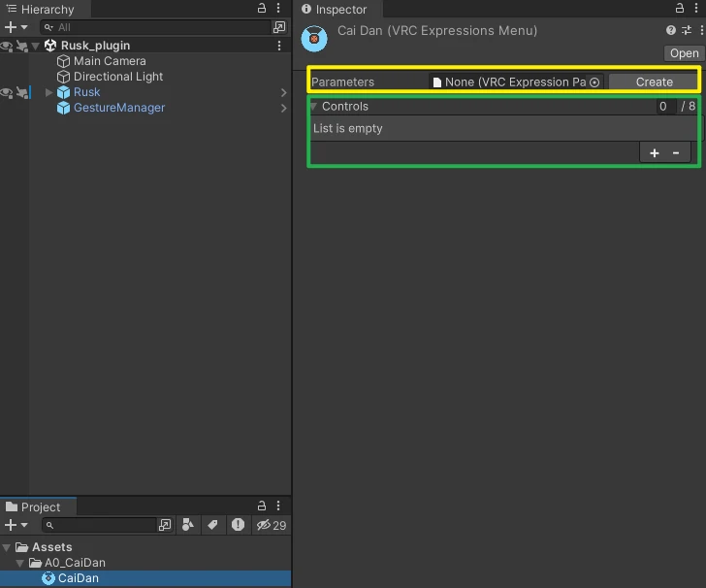Select GestureManager in the Hierarchy
The width and height of the screenshot is (706, 588).
(x=119, y=108)
